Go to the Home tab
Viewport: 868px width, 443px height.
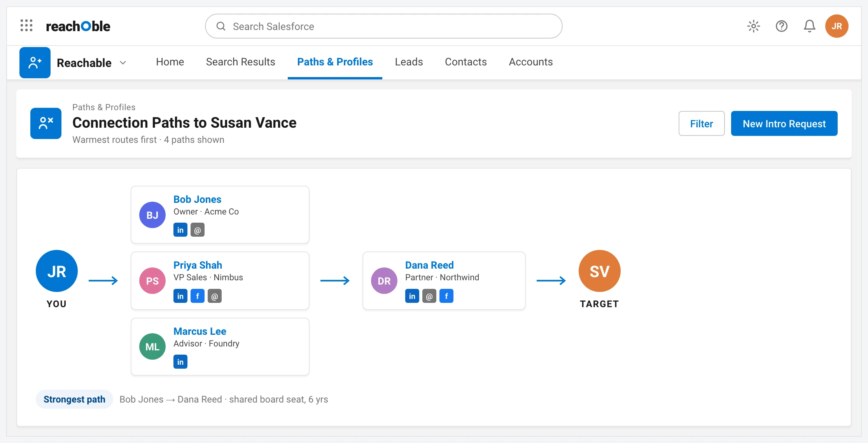[170, 62]
